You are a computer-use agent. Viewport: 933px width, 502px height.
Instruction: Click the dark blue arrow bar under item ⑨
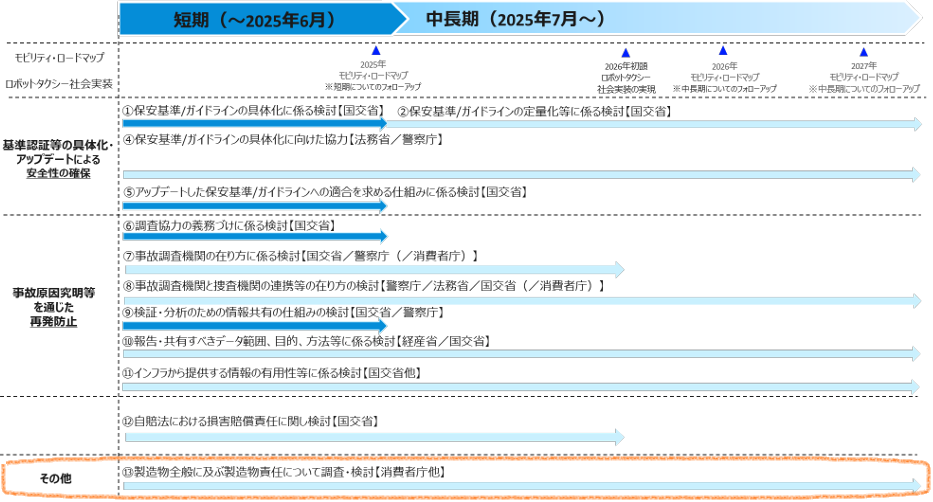click(x=255, y=325)
